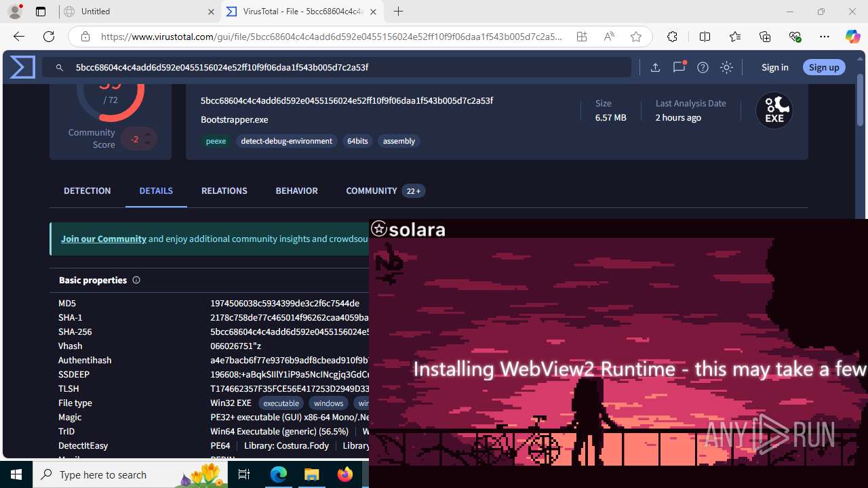The image size is (868, 488).
Task: Add page to favorites star icon
Action: pos(636,37)
